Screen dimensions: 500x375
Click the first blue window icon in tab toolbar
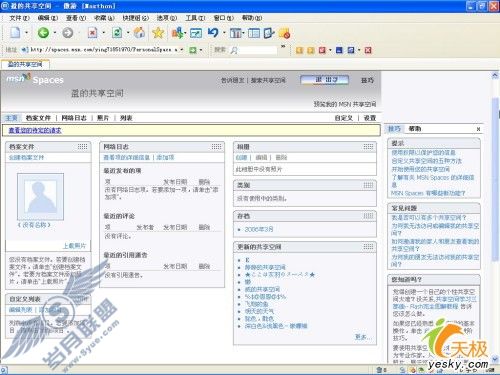[339, 50]
